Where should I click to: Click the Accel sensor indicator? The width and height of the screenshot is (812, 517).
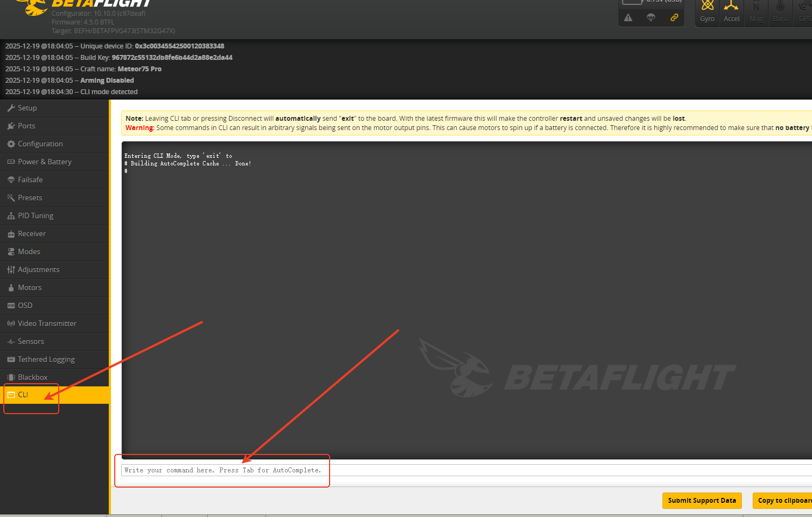[x=732, y=12]
